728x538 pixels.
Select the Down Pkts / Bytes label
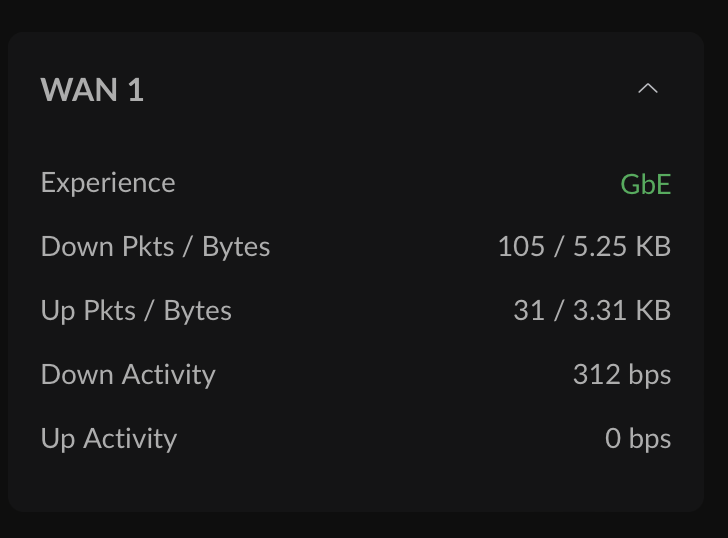tap(156, 246)
